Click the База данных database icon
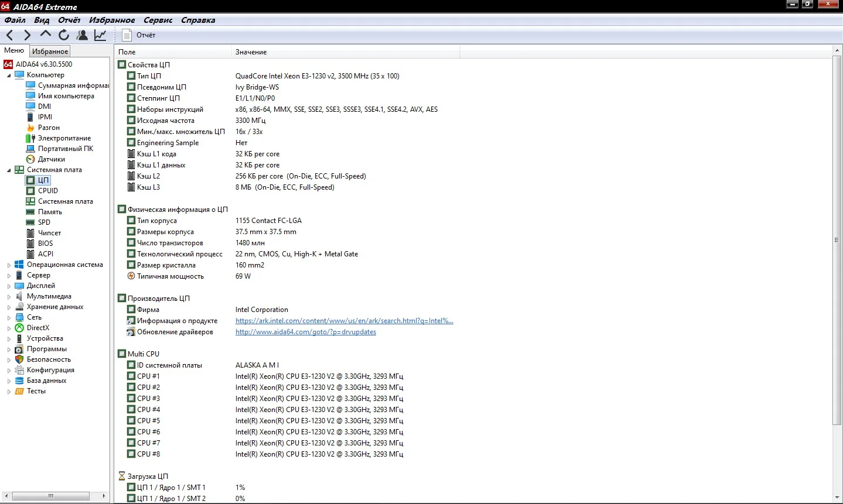 (19, 380)
